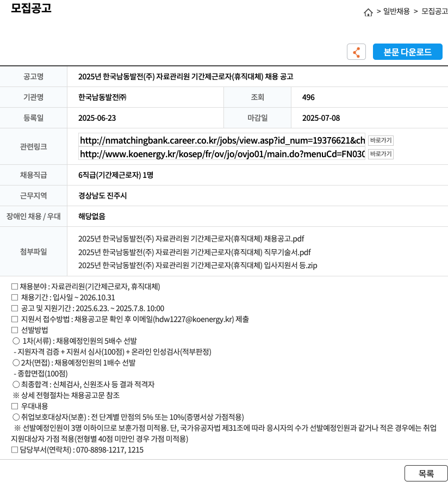Click the email hdw1227@koenergy.kr line
This screenshot has width=448, height=482.
click(x=130, y=319)
